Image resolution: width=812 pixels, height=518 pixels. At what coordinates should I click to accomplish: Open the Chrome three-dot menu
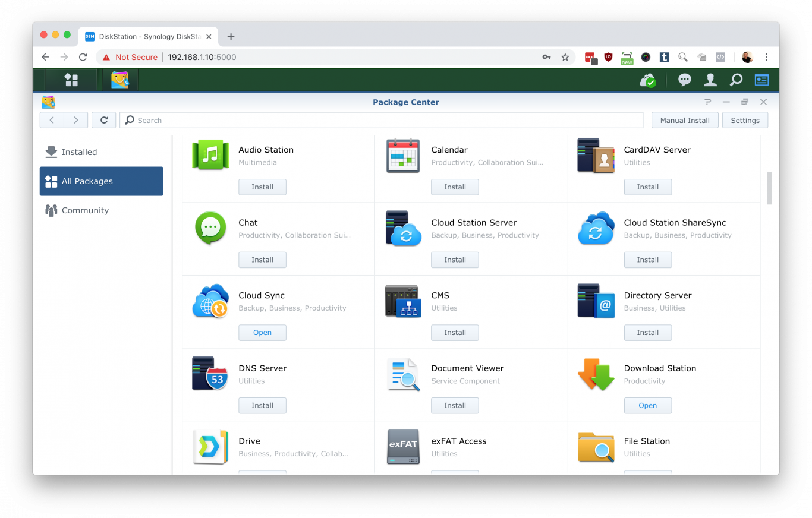[766, 57]
